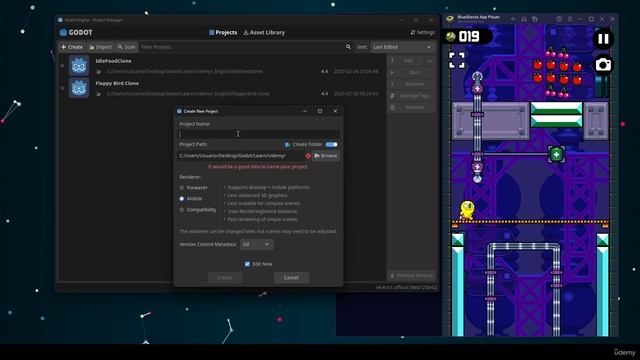
Task: Click the Create button in the dialog
Action: (x=225, y=278)
